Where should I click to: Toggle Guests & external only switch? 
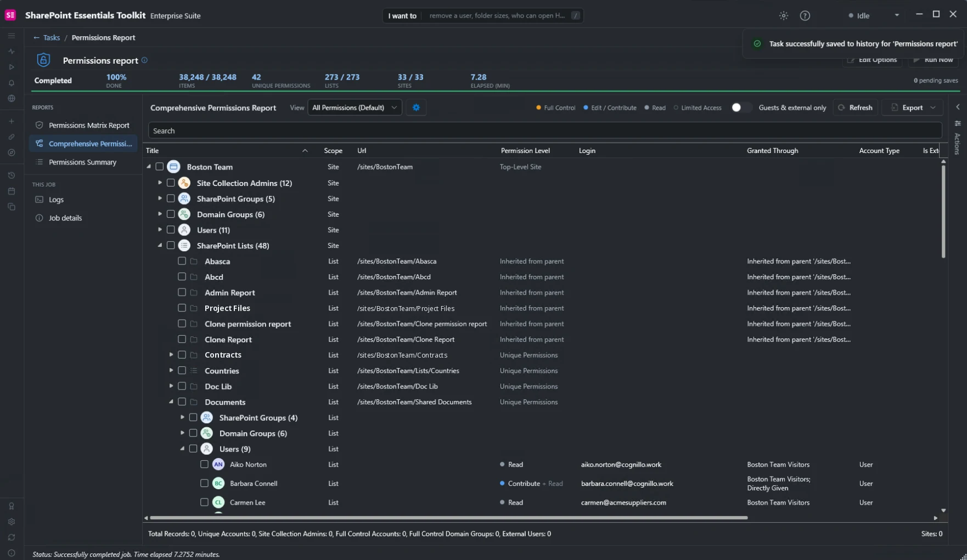coord(741,108)
